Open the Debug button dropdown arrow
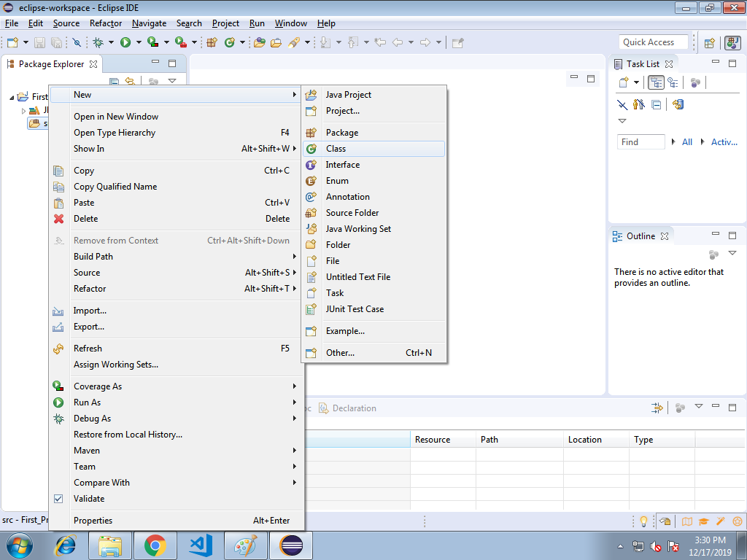 pos(111,42)
